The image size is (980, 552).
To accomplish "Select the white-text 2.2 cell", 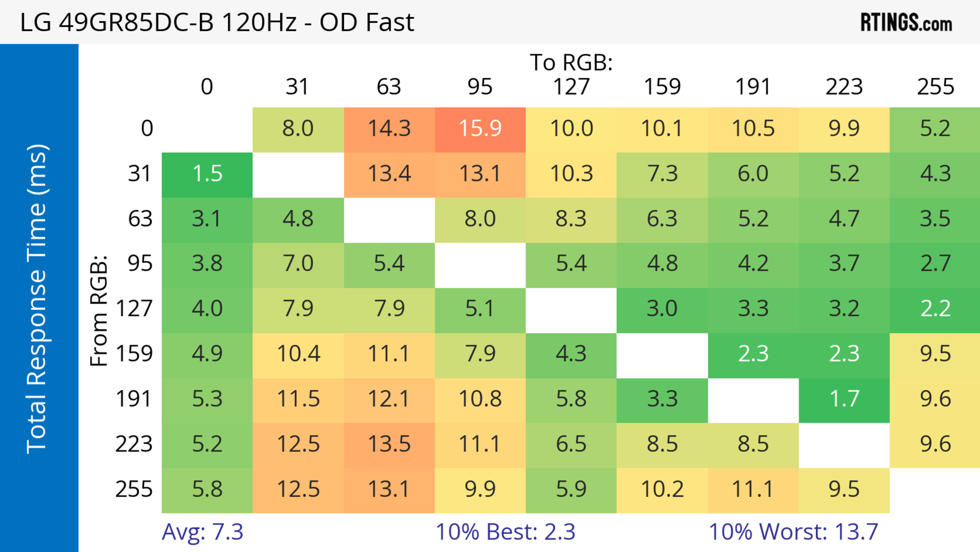I will [935, 309].
